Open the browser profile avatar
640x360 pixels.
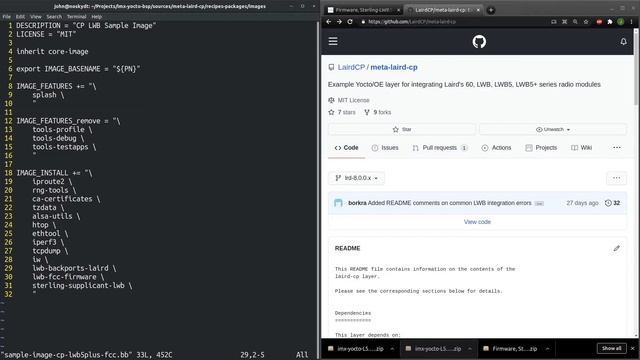coord(620,22)
